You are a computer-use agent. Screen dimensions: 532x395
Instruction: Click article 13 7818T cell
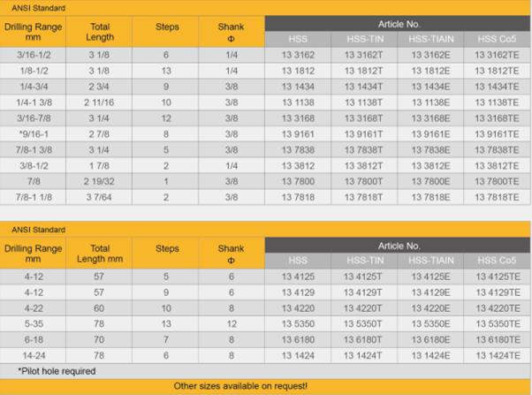363,195
